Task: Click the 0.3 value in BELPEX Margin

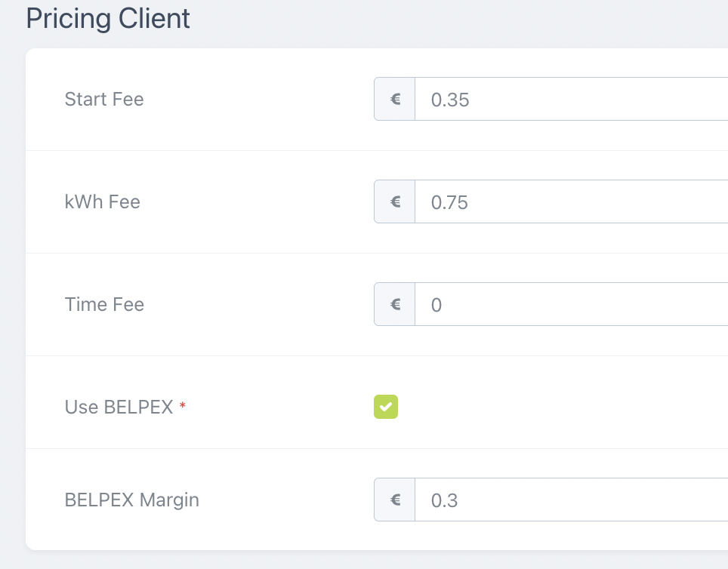Action: (x=445, y=500)
